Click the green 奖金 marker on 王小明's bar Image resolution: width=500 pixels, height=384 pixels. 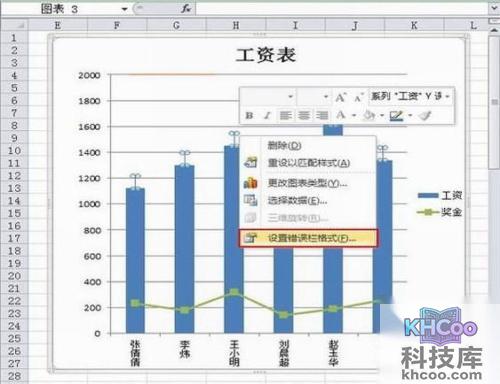tap(234, 292)
